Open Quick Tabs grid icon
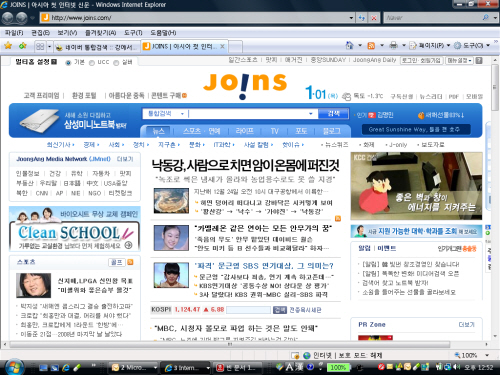 point(40,46)
